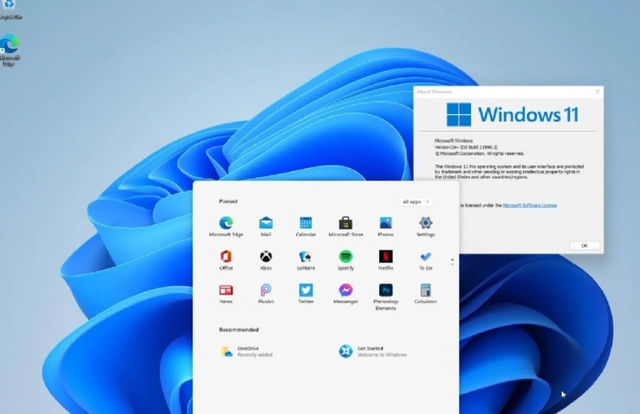Open Microsoft Edge from pinned apps

[x=226, y=224]
